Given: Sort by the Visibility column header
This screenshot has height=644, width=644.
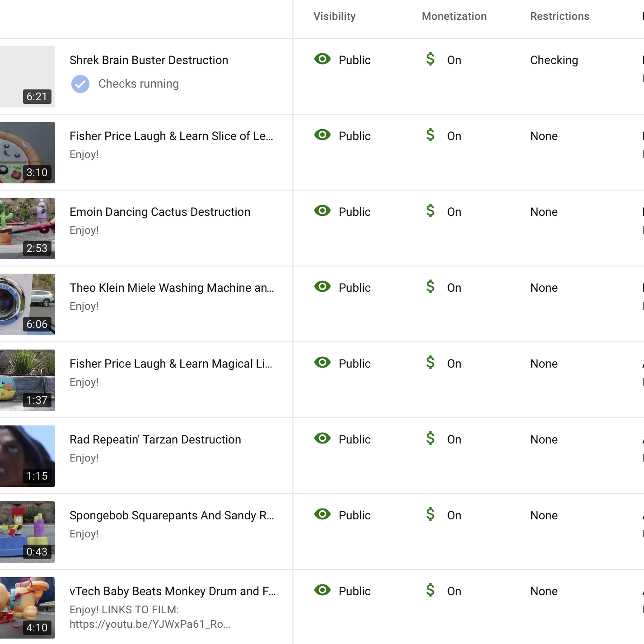Looking at the screenshot, I should [335, 16].
